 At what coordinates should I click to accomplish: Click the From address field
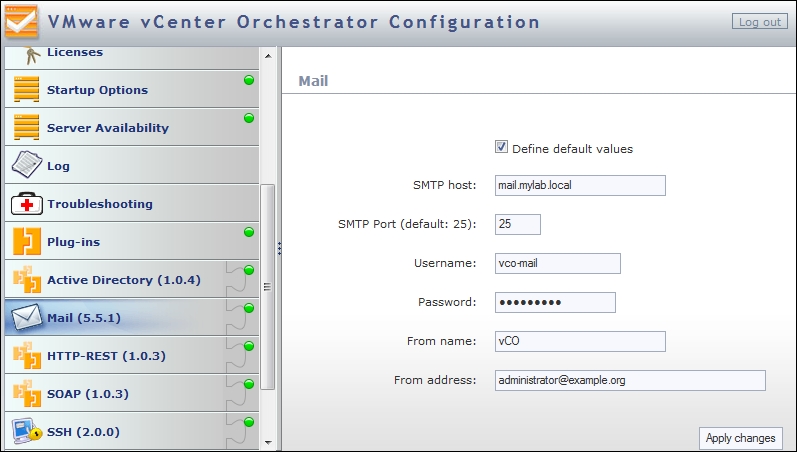pos(630,380)
